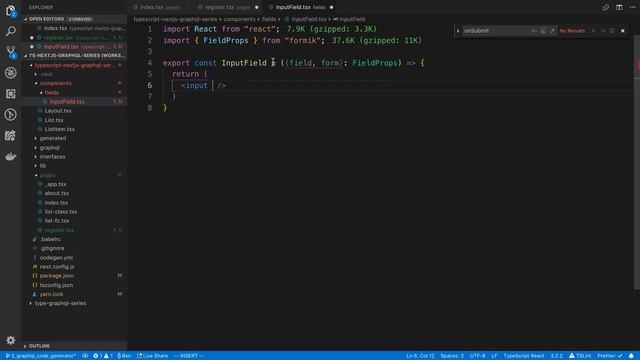Open tsconfig.json file
This screenshot has width=640, height=360.
74,285
